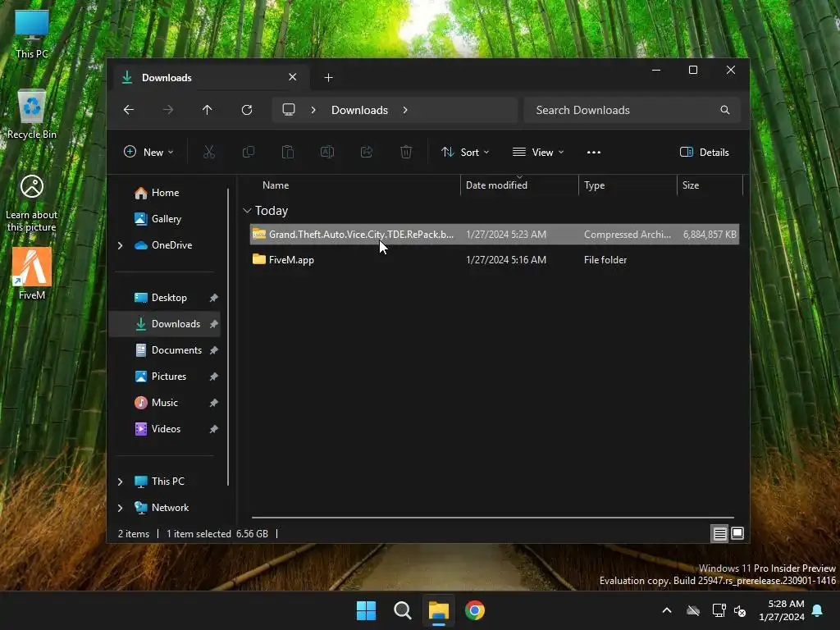Select the FiveM.app folder row
Image resolution: width=840 pixels, height=630 pixels.
point(495,260)
